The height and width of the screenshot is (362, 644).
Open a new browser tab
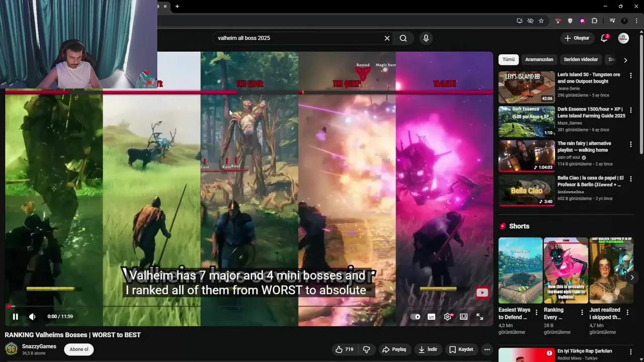(177, 7)
